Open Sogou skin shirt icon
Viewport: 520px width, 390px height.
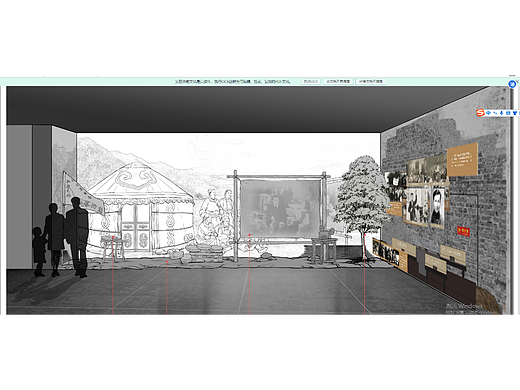pyautogui.click(x=515, y=113)
